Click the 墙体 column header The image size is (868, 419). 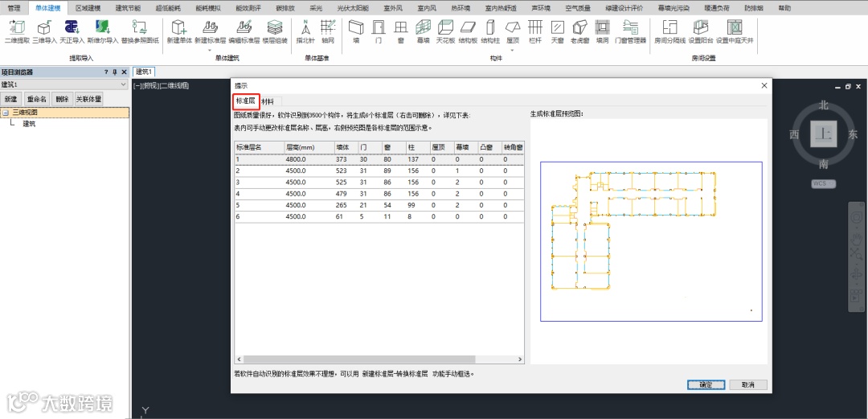click(x=346, y=147)
